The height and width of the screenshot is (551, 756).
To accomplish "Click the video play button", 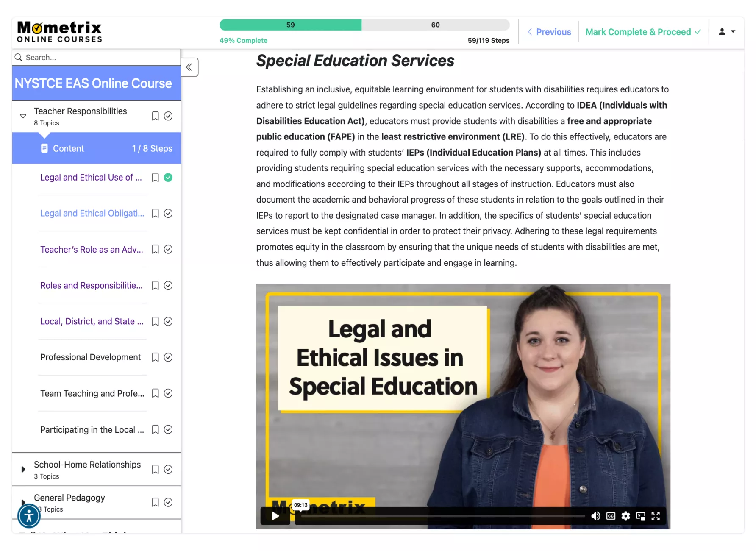I will (275, 516).
